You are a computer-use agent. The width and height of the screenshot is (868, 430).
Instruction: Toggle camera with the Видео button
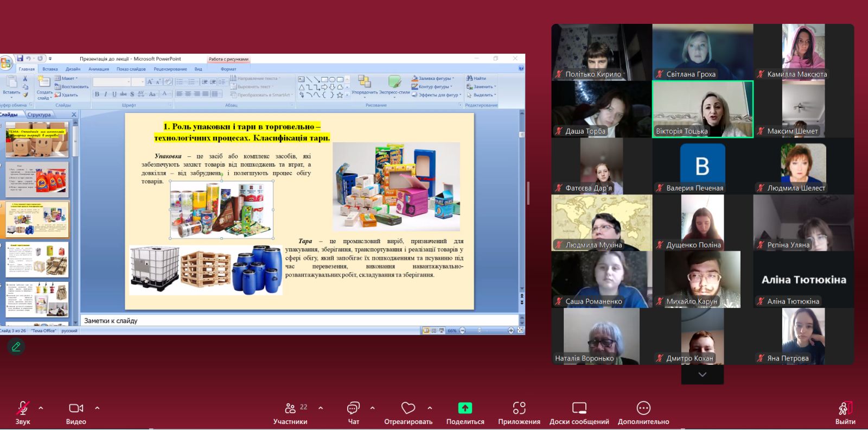point(76,408)
